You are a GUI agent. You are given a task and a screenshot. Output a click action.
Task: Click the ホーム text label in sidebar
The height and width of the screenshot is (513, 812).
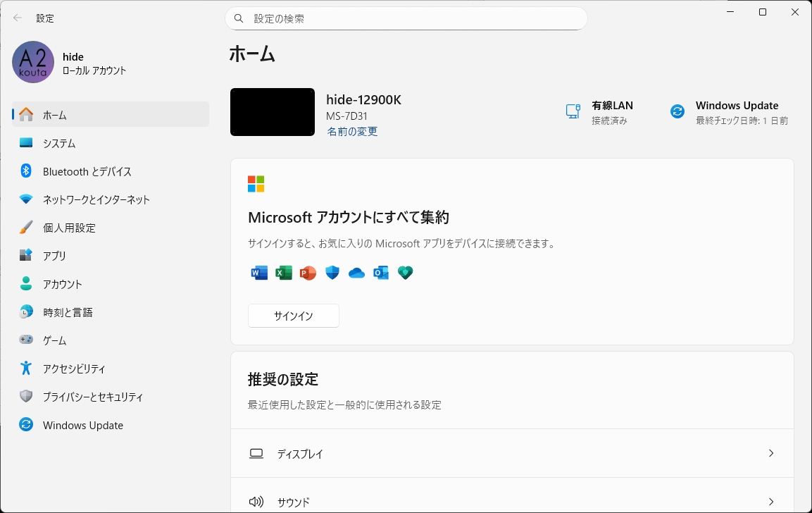54,115
